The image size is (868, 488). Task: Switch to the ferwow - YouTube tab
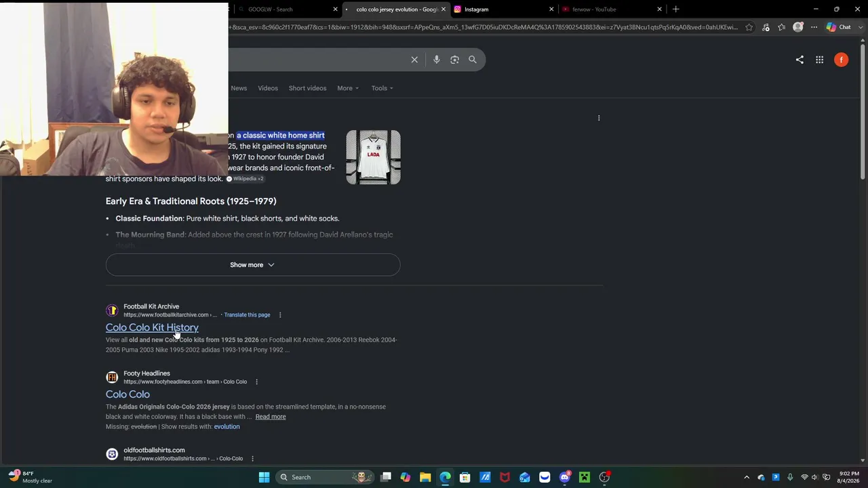coord(610,9)
